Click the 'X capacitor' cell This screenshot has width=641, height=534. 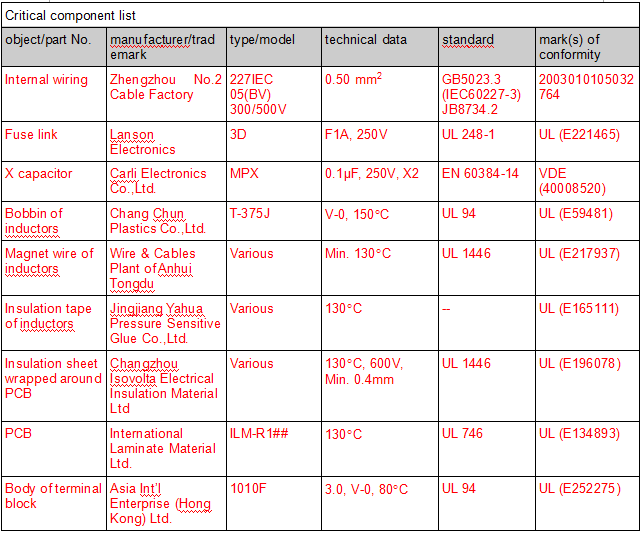54,181
